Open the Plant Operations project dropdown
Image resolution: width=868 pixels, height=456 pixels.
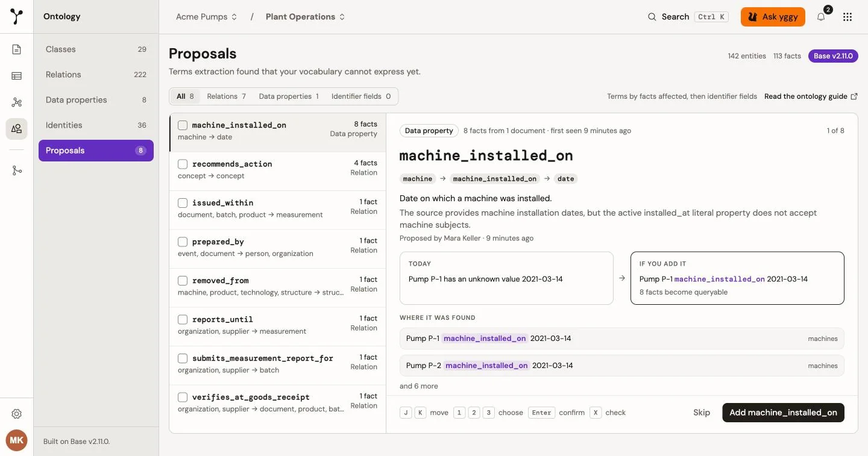(306, 17)
